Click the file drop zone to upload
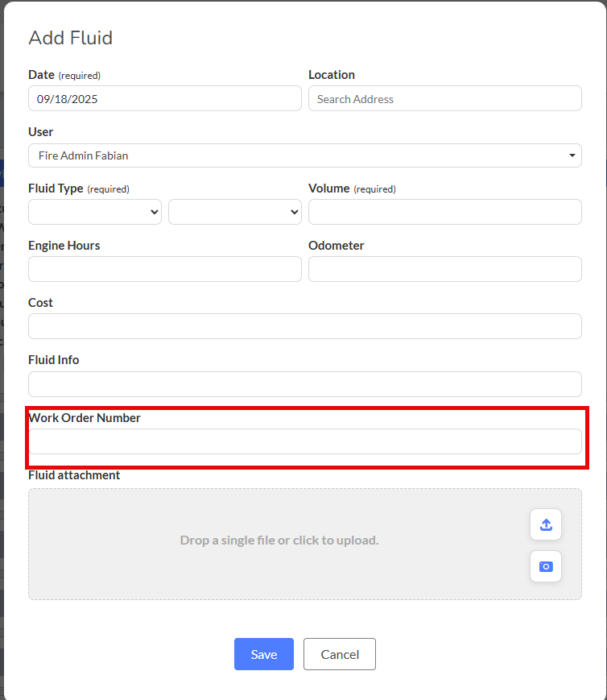The image size is (607, 700). (x=279, y=541)
